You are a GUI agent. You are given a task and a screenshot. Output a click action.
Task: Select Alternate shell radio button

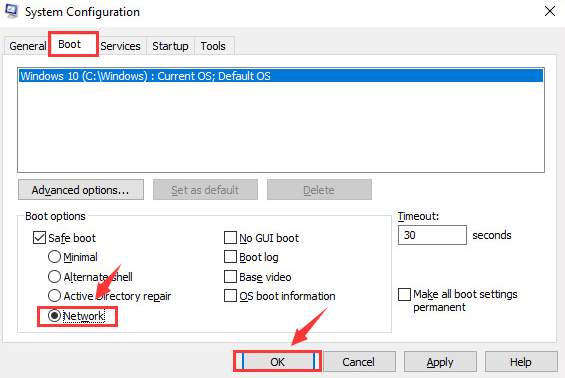54,277
